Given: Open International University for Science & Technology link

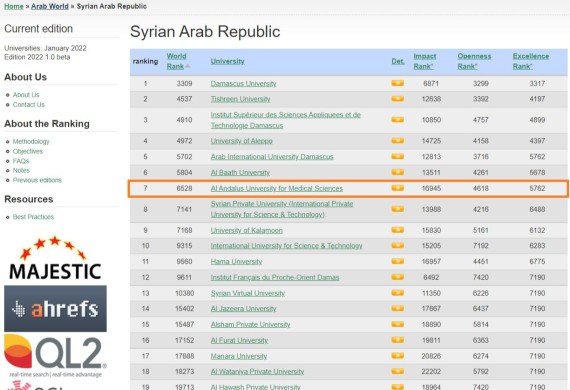Looking at the screenshot, I should click(286, 246).
